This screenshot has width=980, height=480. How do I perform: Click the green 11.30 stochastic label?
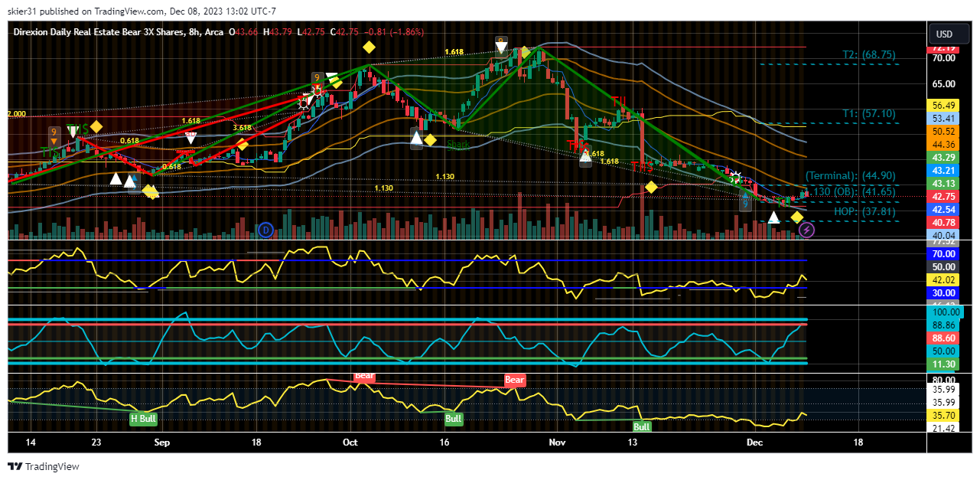click(944, 364)
